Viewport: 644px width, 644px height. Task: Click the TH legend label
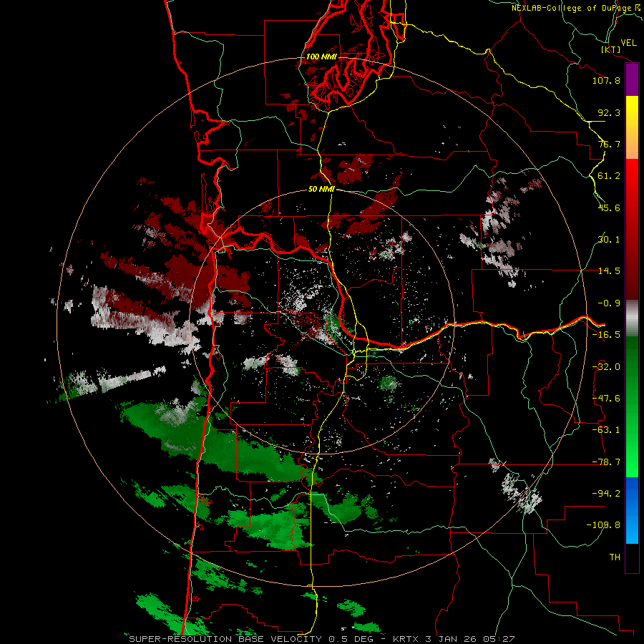[615, 557]
